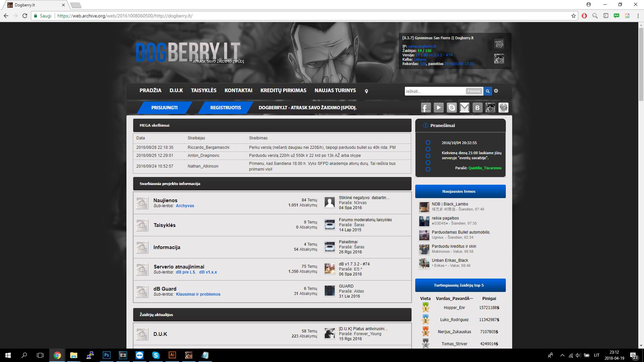Screen dimensions: 644x362
Task: Click the blue search magnifier button
Action: point(488,91)
